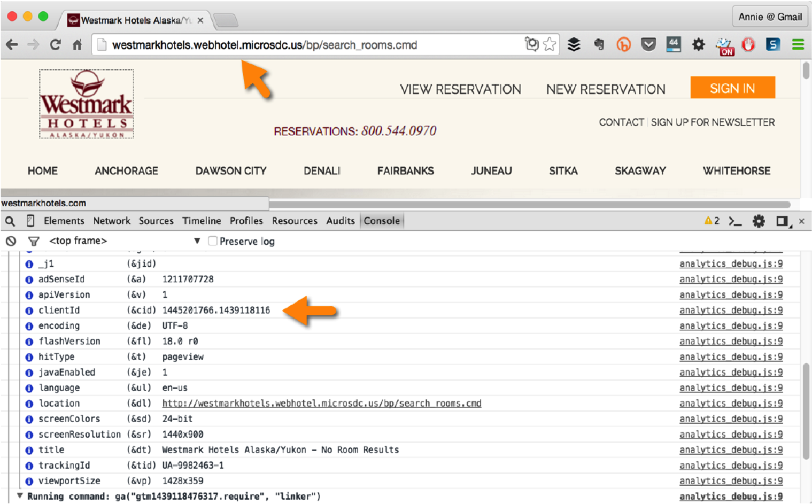Open NEW RESERVATION link
This screenshot has width=812, height=504.
tap(606, 89)
